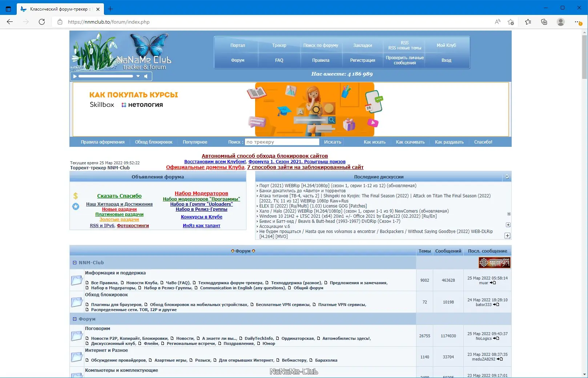This screenshot has width=588, height=378.
Task: Reload the page with the refresh icon
Action: click(42, 22)
